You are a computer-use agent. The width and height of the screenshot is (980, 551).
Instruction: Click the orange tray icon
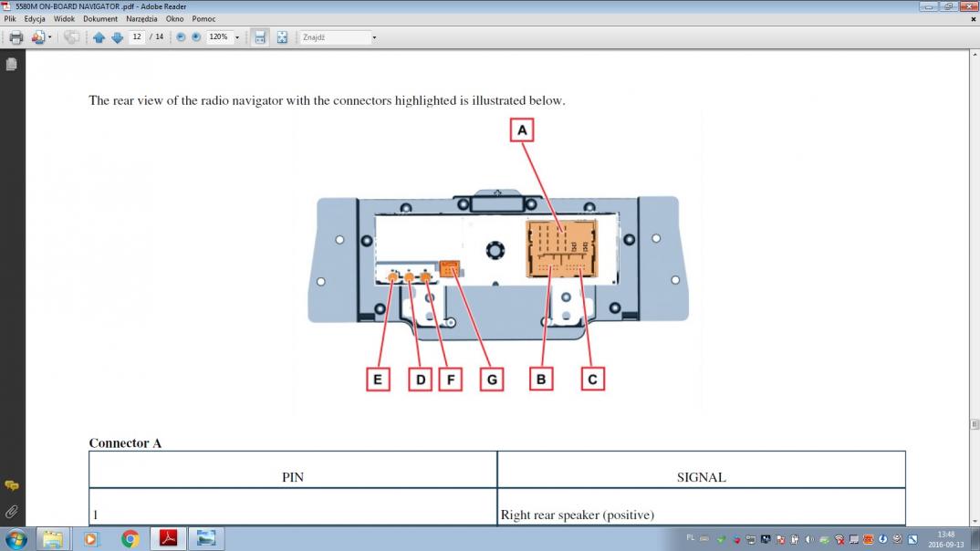tap(868, 539)
